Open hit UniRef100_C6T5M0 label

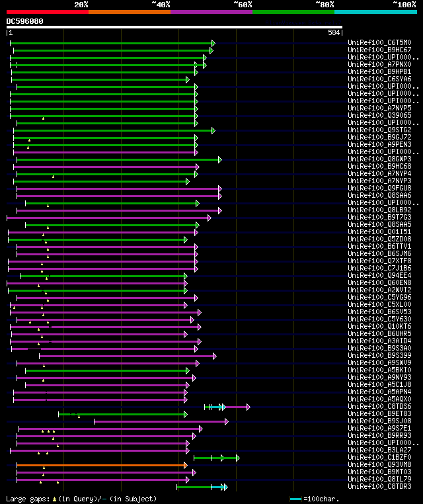[379, 42]
